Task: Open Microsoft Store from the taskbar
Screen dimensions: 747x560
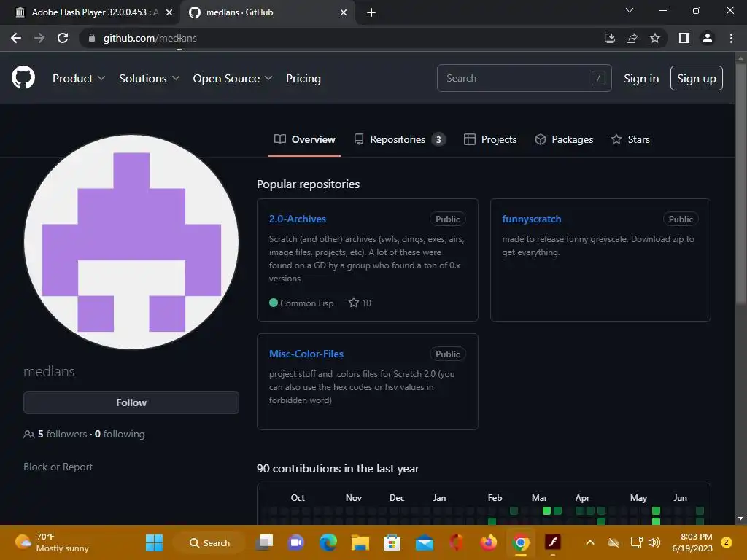Action: pyautogui.click(x=392, y=542)
